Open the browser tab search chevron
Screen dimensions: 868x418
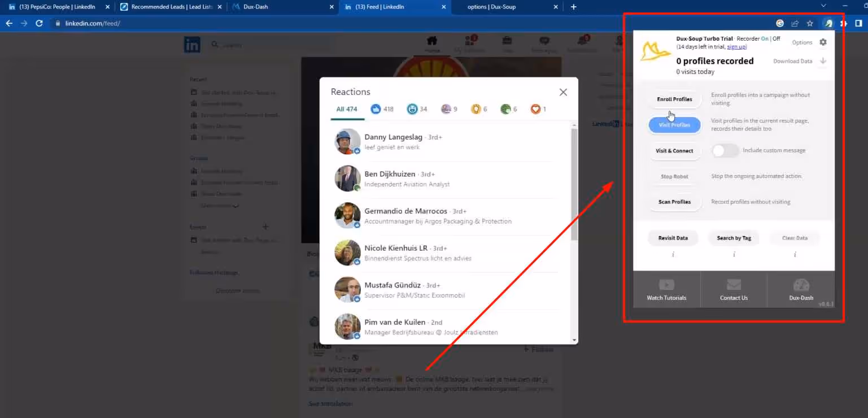[x=822, y=5]
